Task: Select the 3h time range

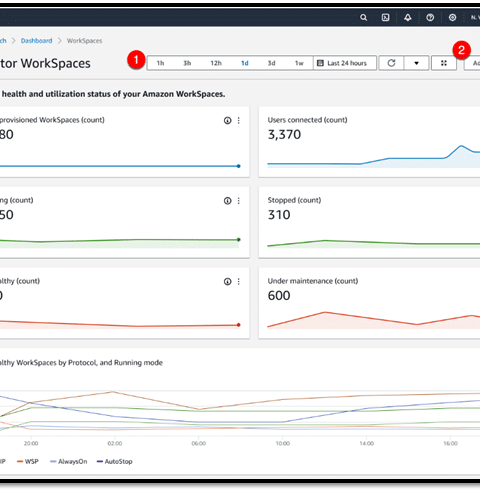Action: pos(187,63)
